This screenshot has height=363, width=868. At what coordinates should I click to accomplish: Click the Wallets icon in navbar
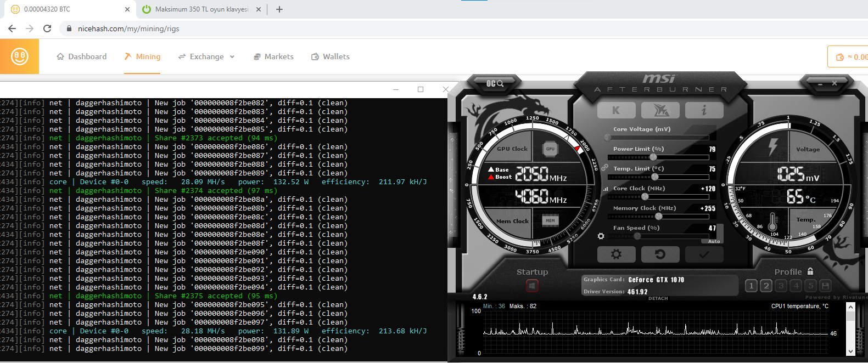click(x=315, y=56)
